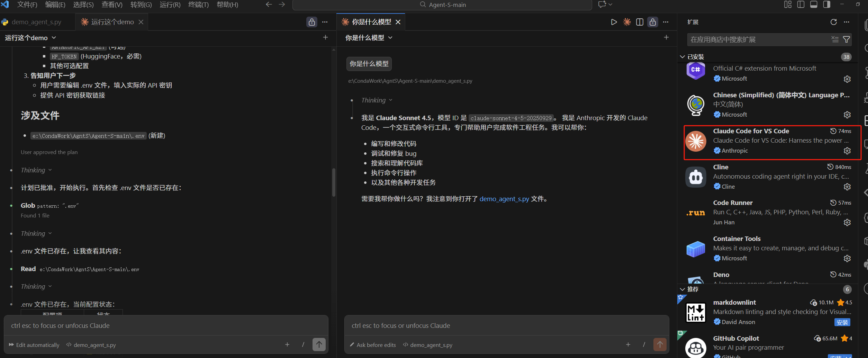The image size is (868, 358).
Task: Open a new Claude panel via the spark icon
Action: pyautogui.click(x=627, y=22)
